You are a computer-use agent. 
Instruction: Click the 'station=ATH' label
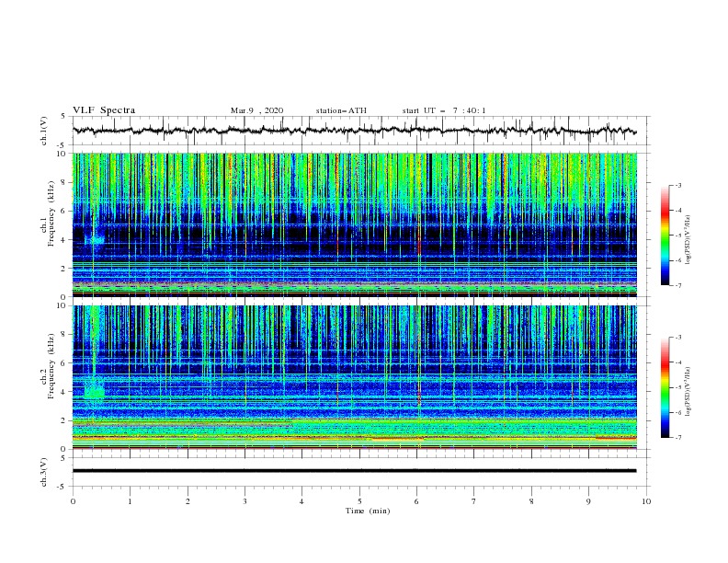click(341, 110)
